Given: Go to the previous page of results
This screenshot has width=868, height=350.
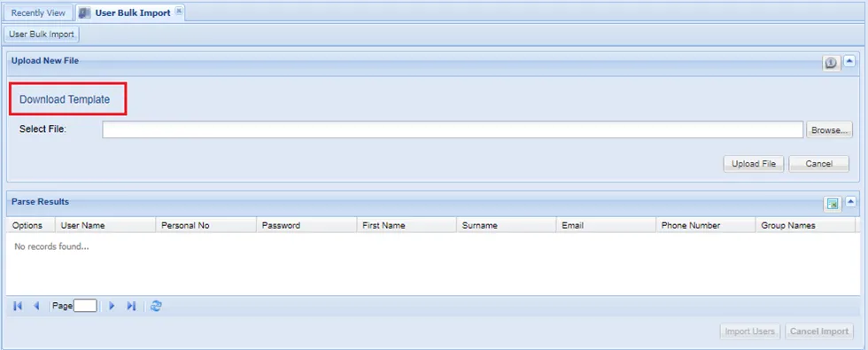Looking at the screenshot, I should coord(36,306).
